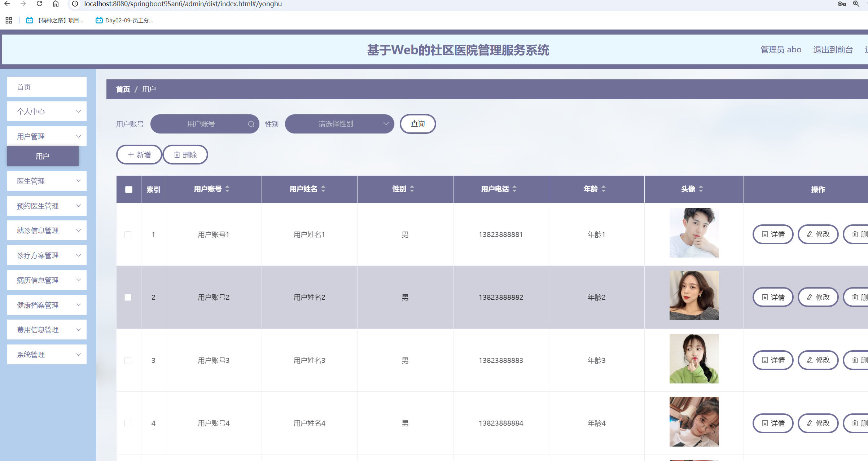This screenshot has height=461, width=868.
Task: Check the checkbox for row 用户账号2
Action: 128,298
